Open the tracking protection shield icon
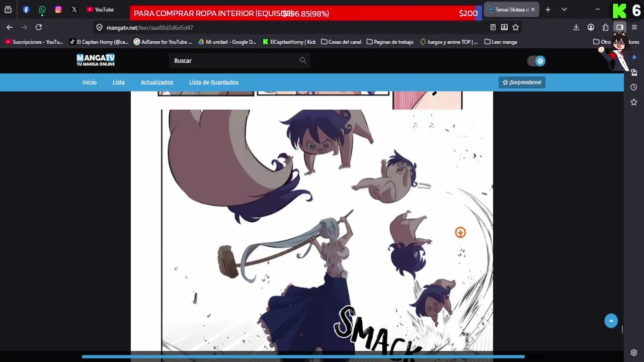644x362 pixels. pos(99,28)
